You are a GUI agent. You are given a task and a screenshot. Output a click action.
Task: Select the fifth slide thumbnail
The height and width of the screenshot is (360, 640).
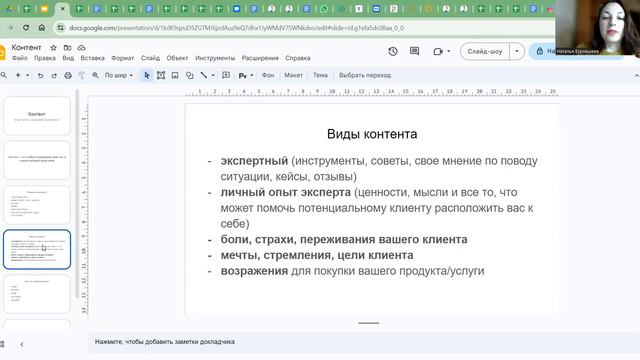click(37, 294)
